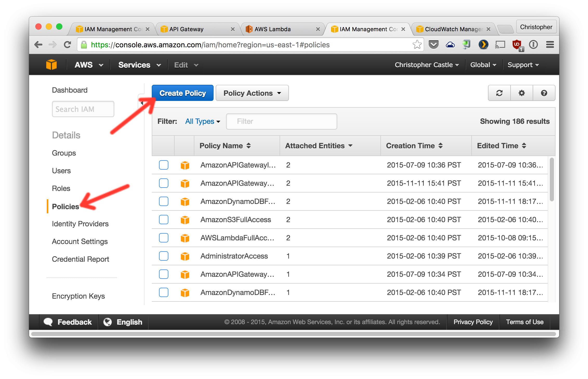Open the Privacy Policy footer link
The height and width of the screenshot is (379, 588).
click(x=473, y=322)
